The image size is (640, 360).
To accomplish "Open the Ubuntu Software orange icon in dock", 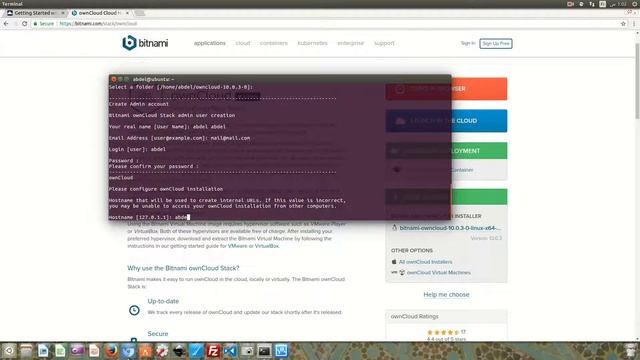I will click(145, 351).
